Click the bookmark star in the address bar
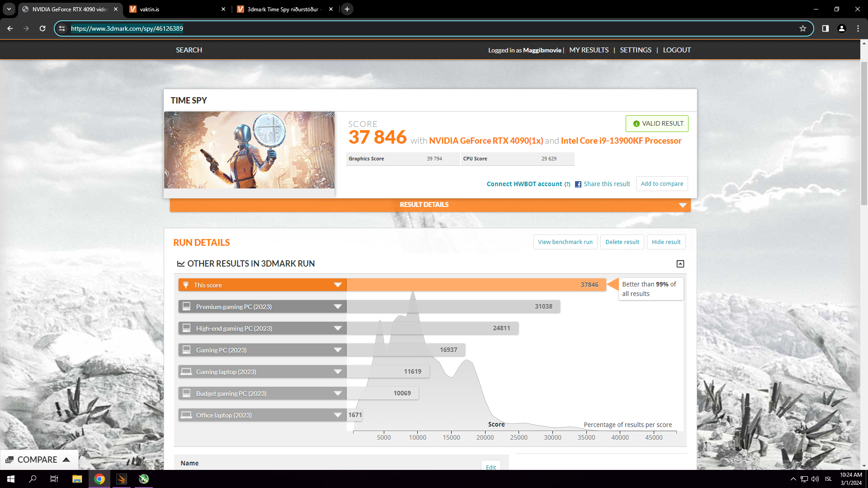The image size is (868, 488). pos(804,28)
